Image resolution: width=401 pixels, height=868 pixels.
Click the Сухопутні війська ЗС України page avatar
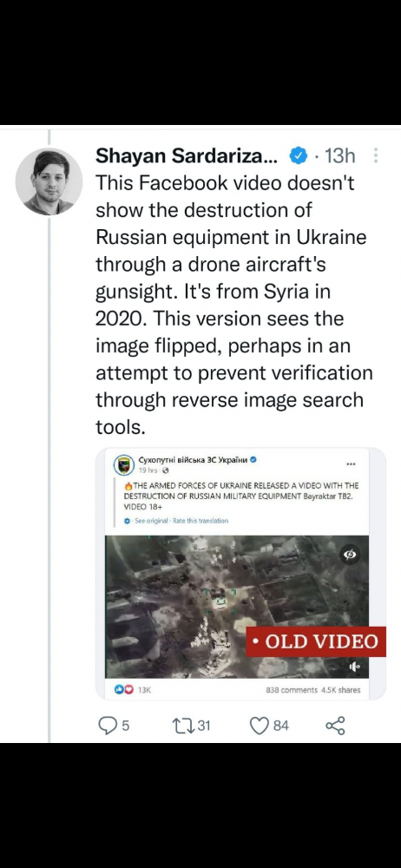click(124, 465)
